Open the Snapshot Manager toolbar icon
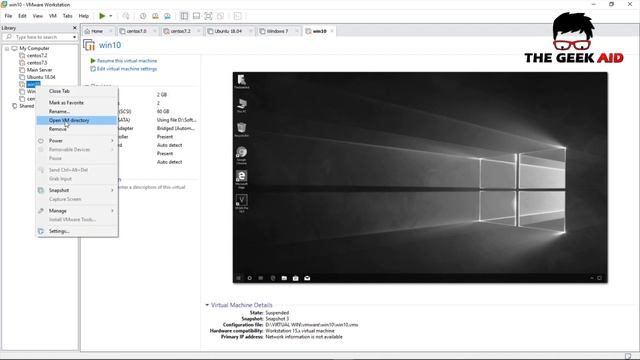640x360 pixels. [167, 16]
